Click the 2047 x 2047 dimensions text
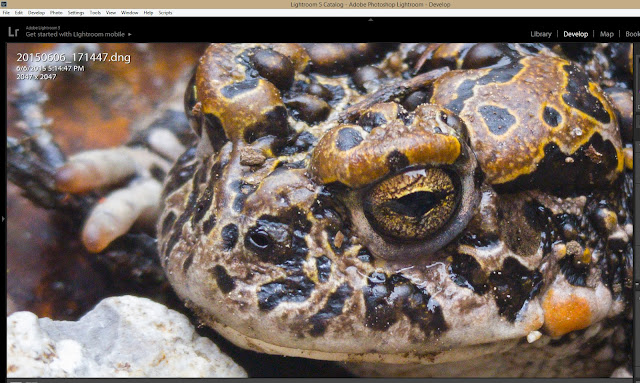The width and height of the screenshot is (640, 383). tap(36, 76)
